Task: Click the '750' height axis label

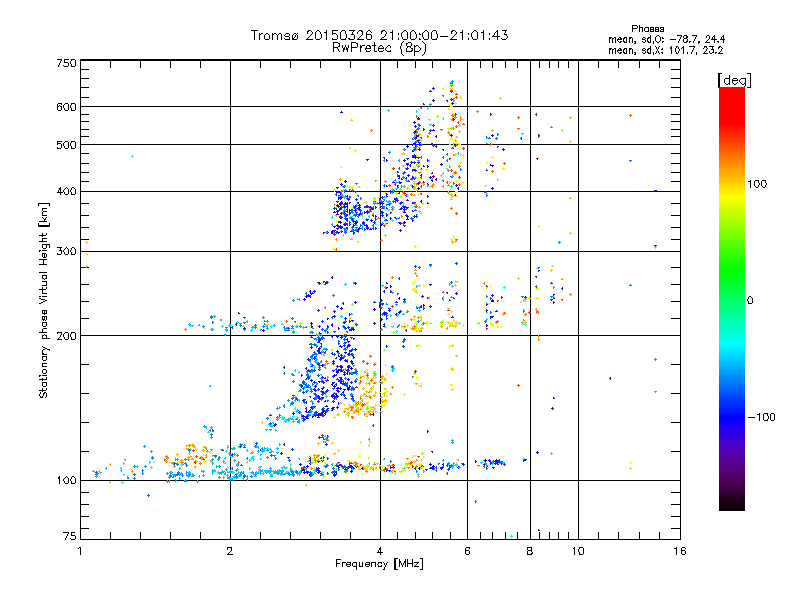Action: (66, 63)
